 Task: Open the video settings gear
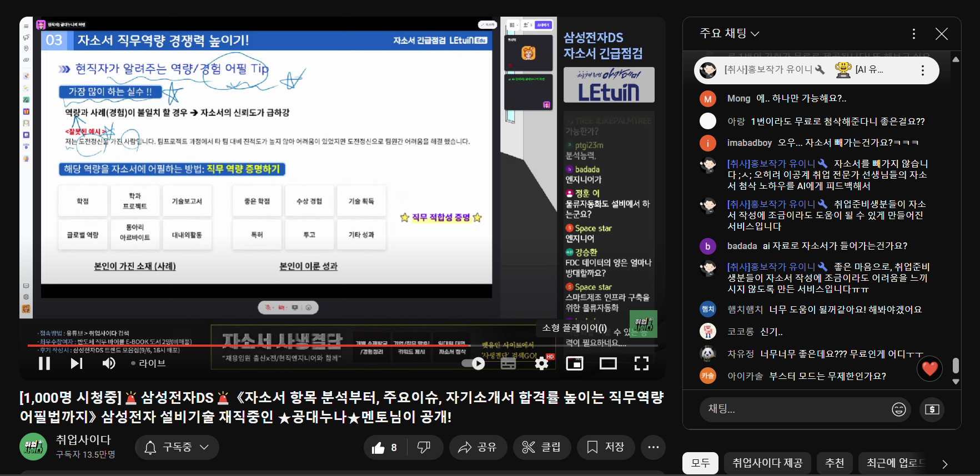(541, 363)
